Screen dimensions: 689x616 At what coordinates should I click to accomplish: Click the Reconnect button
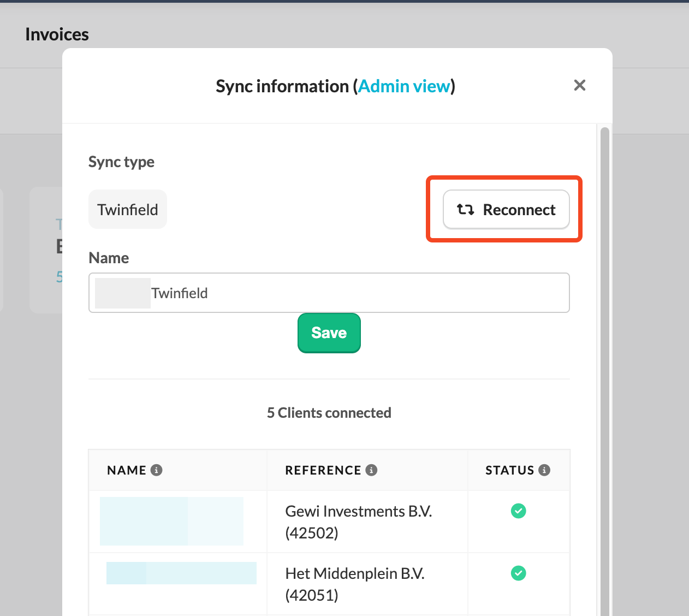pyautogui.click(x=506, y=209)
